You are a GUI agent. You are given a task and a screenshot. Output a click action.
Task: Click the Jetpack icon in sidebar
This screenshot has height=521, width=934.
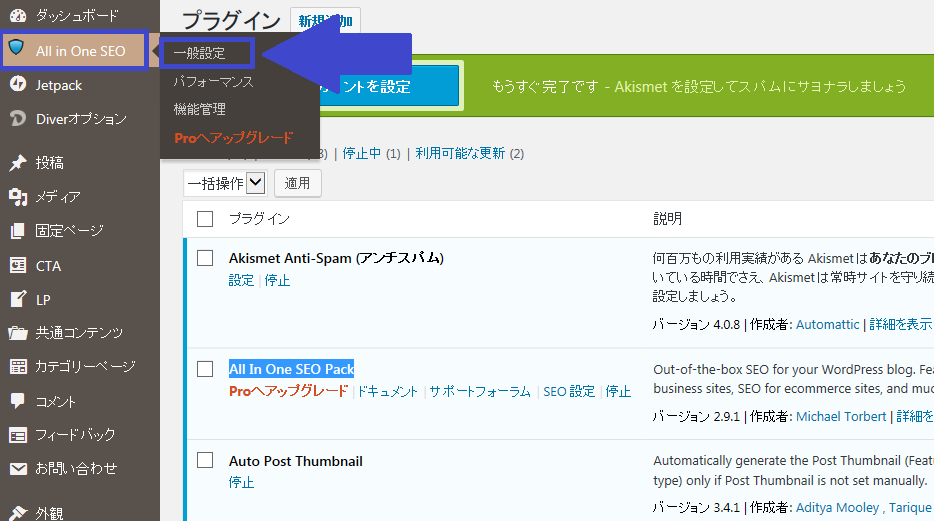point(17,85)
